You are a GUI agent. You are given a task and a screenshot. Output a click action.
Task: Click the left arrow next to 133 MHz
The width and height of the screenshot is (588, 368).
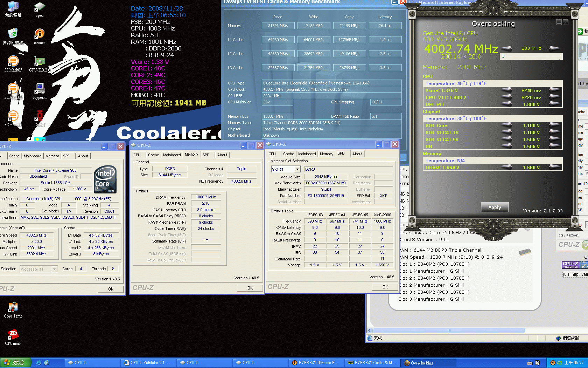[506, 48]
